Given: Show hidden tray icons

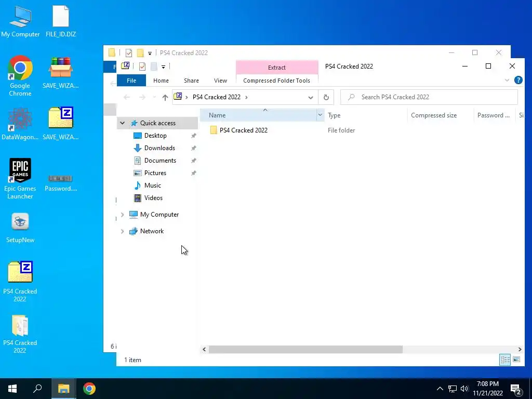Looking at the screenshot, I should (440, 389).
